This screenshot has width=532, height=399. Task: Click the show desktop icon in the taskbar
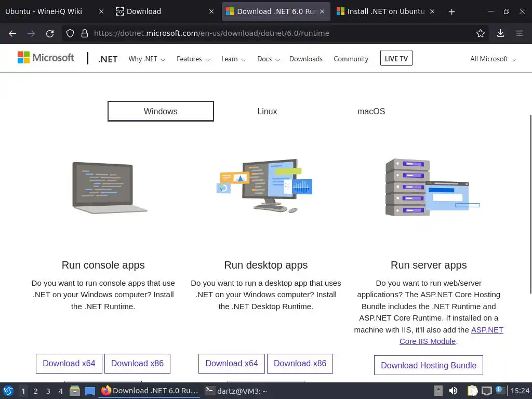(x=89, y=391)
